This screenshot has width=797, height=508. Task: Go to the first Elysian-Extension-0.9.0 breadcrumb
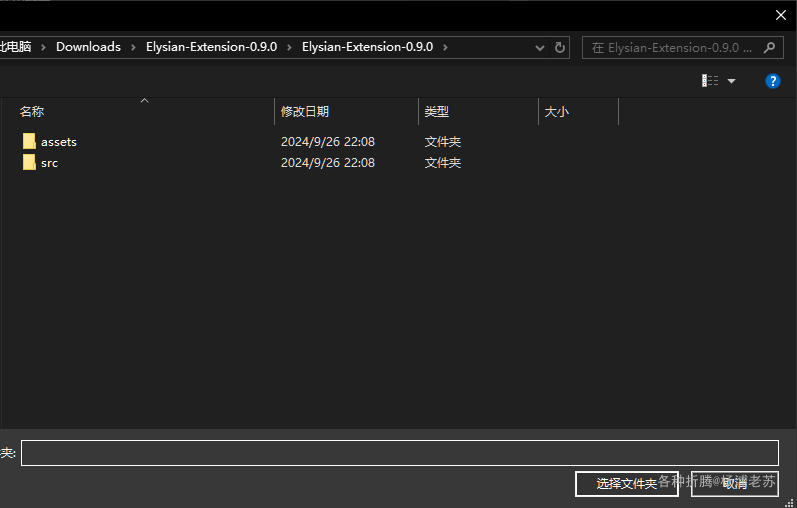coord(211,47)
